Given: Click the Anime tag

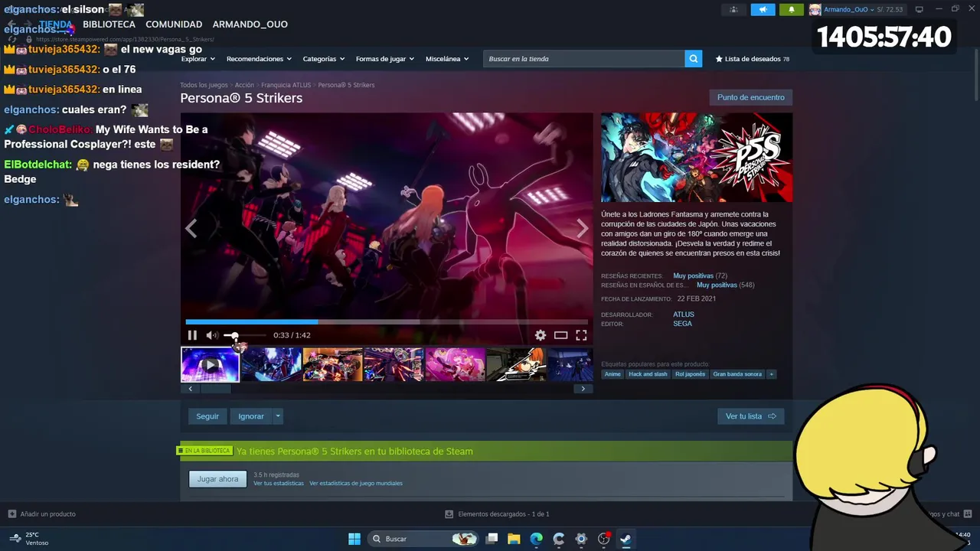Looking at the screenshot, I should pyautogui.click(x=612, y=374).
